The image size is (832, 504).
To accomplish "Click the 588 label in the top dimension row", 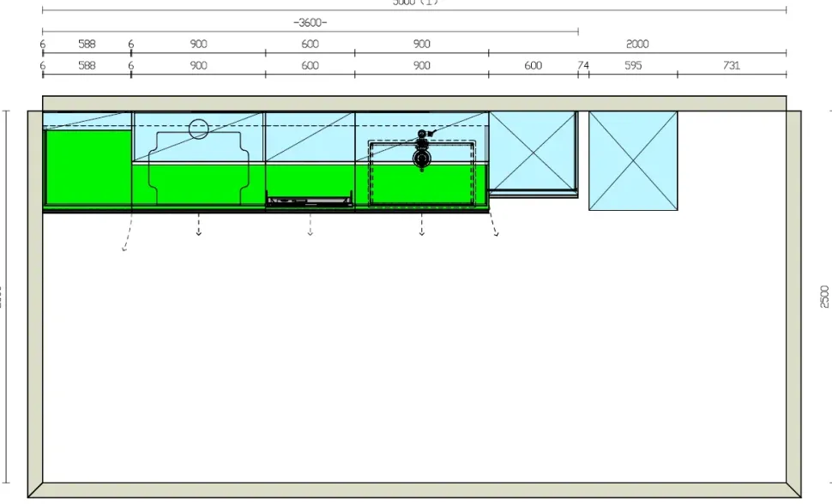I will (87, 44).
